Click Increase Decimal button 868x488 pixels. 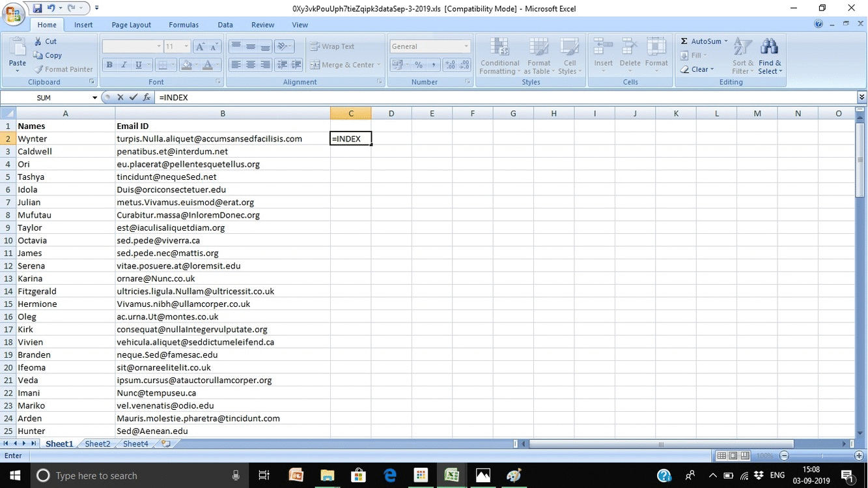click(x=450, y=65)
